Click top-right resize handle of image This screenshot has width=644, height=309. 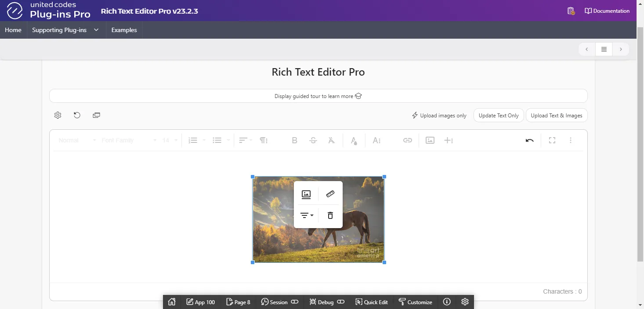click(x=384, y=177)
